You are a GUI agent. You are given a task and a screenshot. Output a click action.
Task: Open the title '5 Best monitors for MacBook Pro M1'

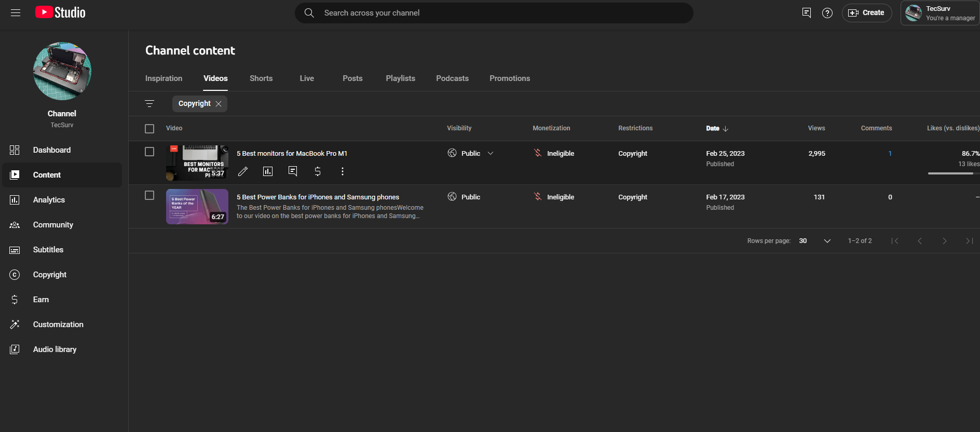(x=292, y=153)
